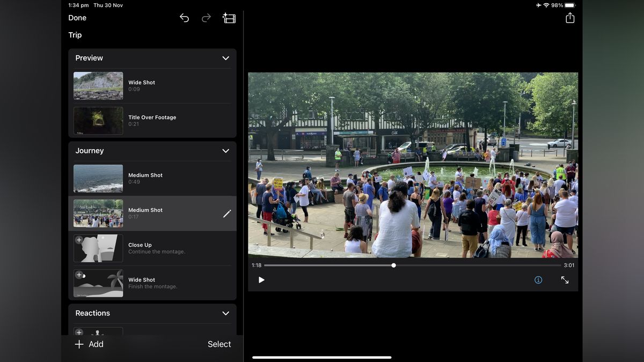This screenshot has width=644, height=362.
Task: Undo the last edit
Action: 184,18
